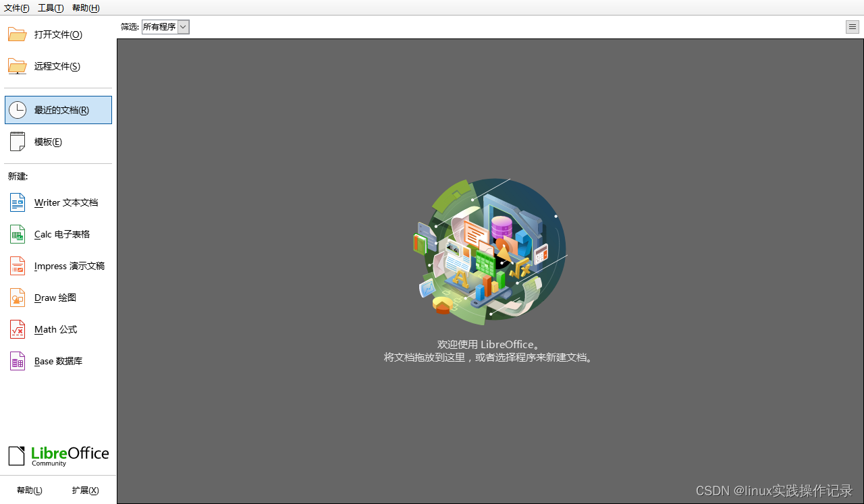Click the clock icon for recent documents
Screen dimensions: 864x504
point(18,110)
